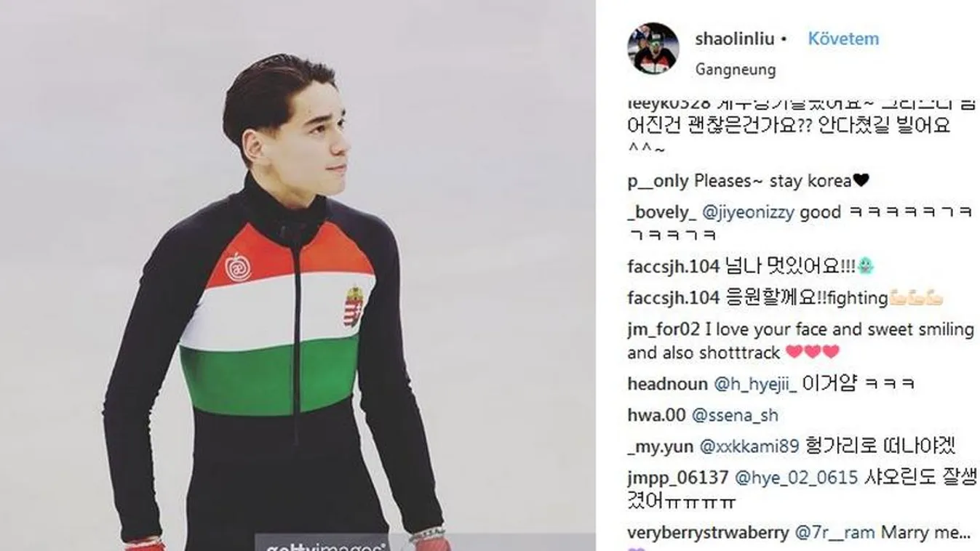The width and height of the screenshot is (980, 551).
Task: Open the @jiyeonizzy mention
Action: pos(749,212)
